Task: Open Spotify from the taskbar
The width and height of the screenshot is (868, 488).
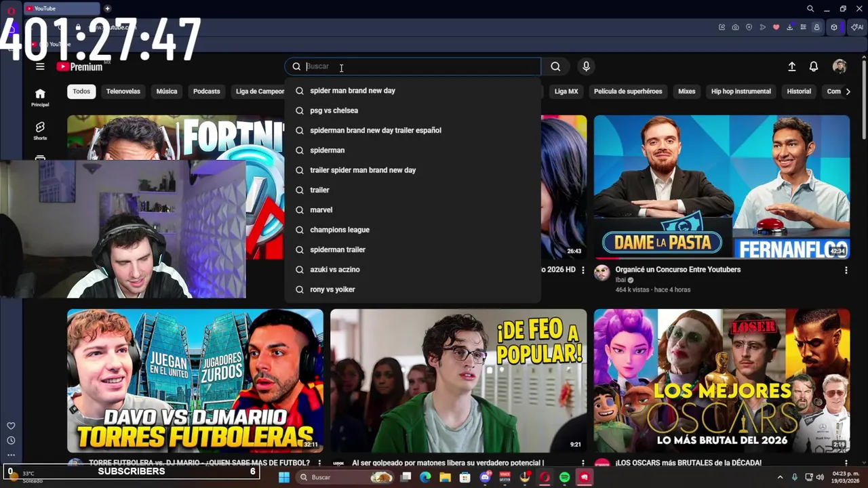Action: pyautogui.click(x=564, y=477)
